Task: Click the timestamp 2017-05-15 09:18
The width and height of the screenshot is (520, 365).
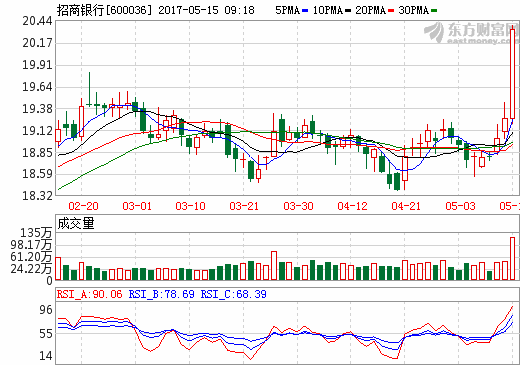Action: [x=206, y=10]
